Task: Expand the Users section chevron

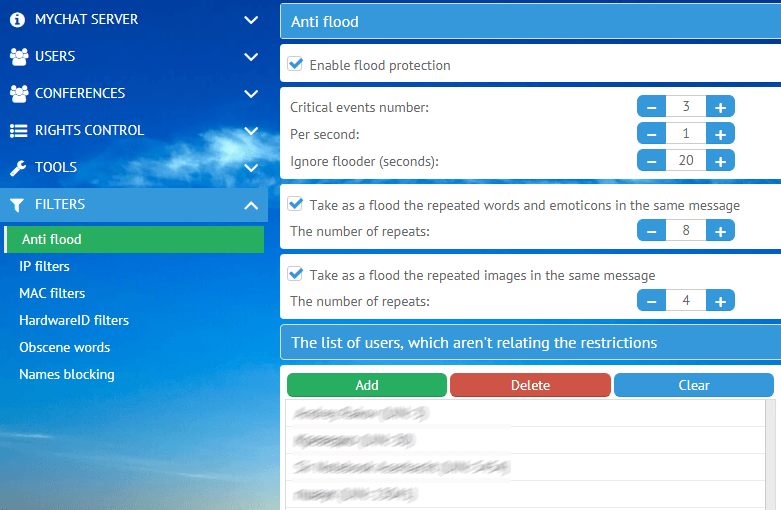Action: [251, 56]
